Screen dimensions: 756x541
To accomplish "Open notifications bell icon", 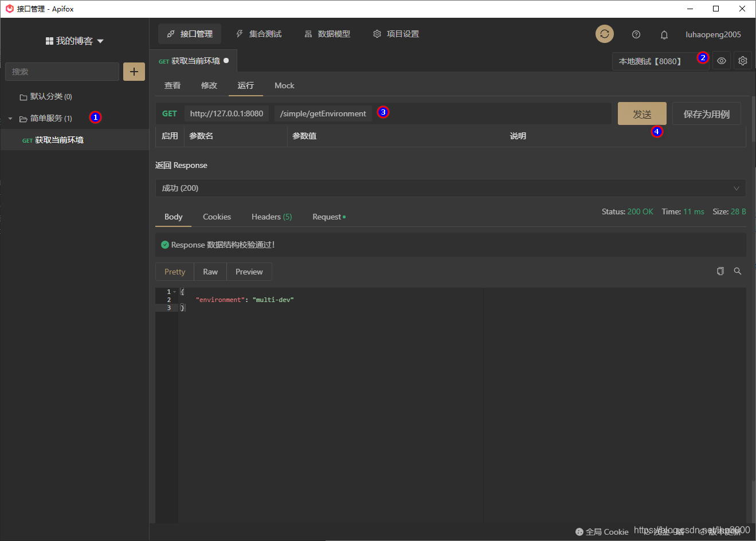I will [664, 35].
